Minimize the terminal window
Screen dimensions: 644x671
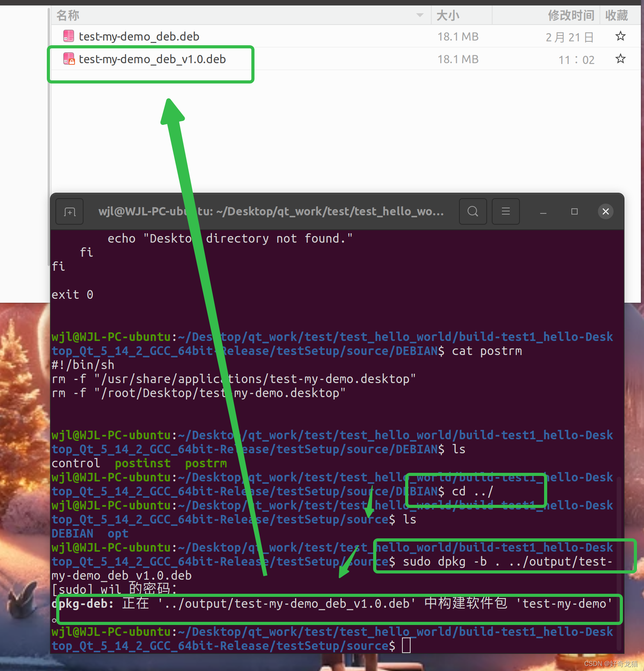click(543, 211)
